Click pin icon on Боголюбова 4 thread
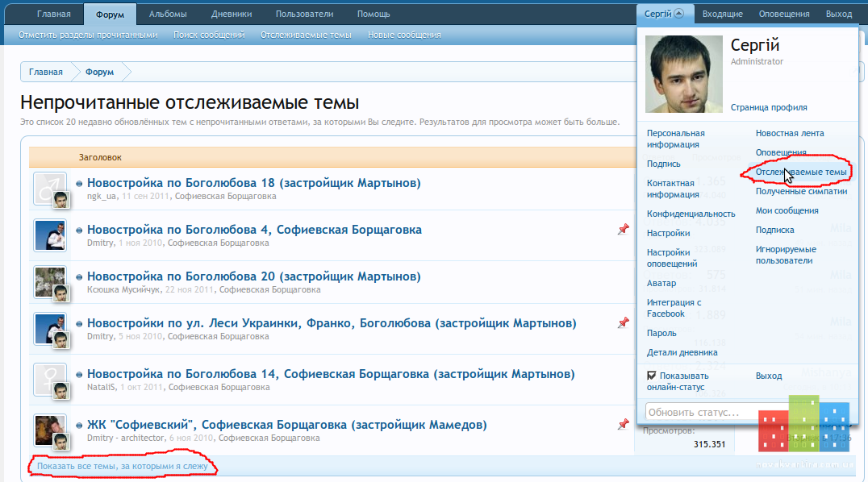The image size is (868, 482). pos(624,229)
